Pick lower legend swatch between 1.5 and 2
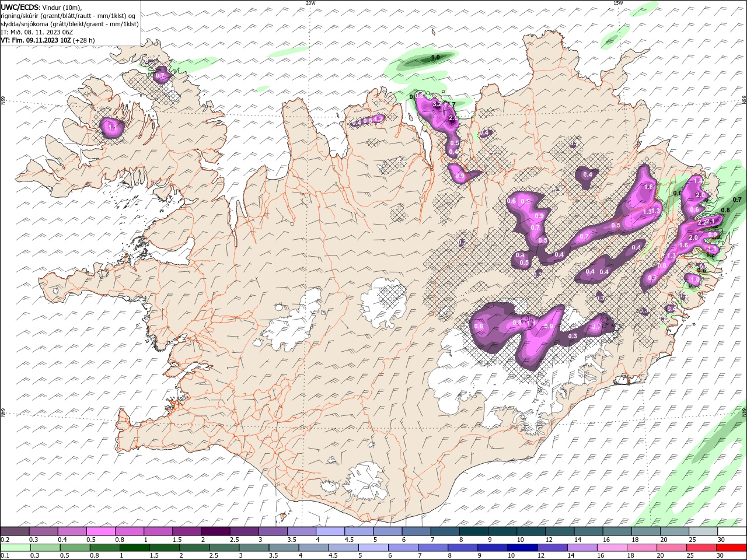 [164, 548]
